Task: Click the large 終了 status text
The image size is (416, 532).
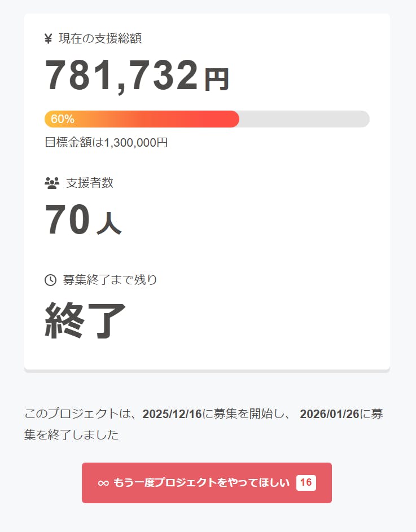Action: (85, 320)
